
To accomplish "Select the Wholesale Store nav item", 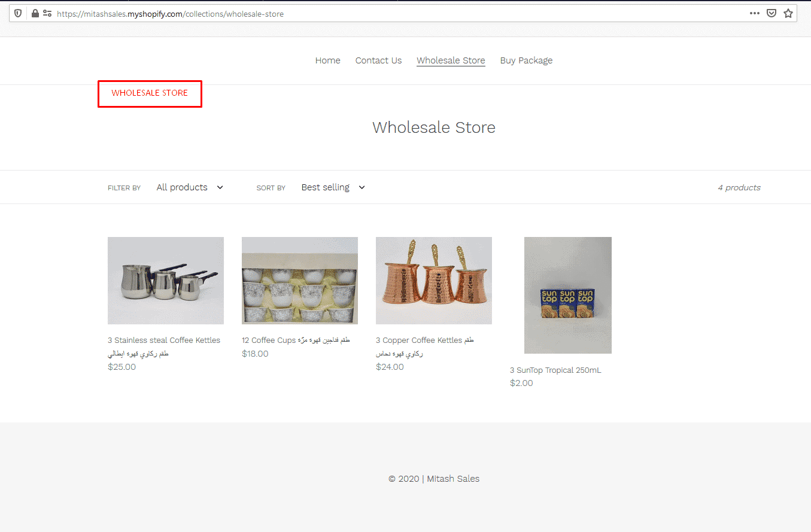I will pos(451,60).
